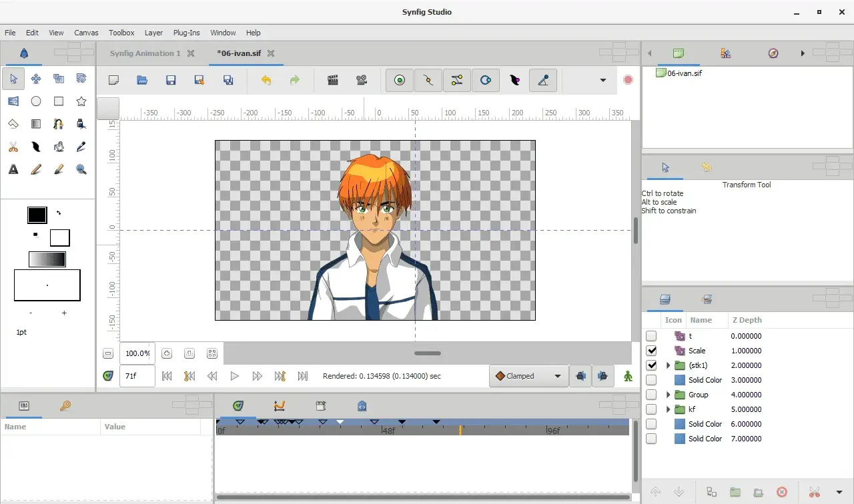Select the Rotate tool
This screenshot has width=854, height=504.
[x=81, y=79]
